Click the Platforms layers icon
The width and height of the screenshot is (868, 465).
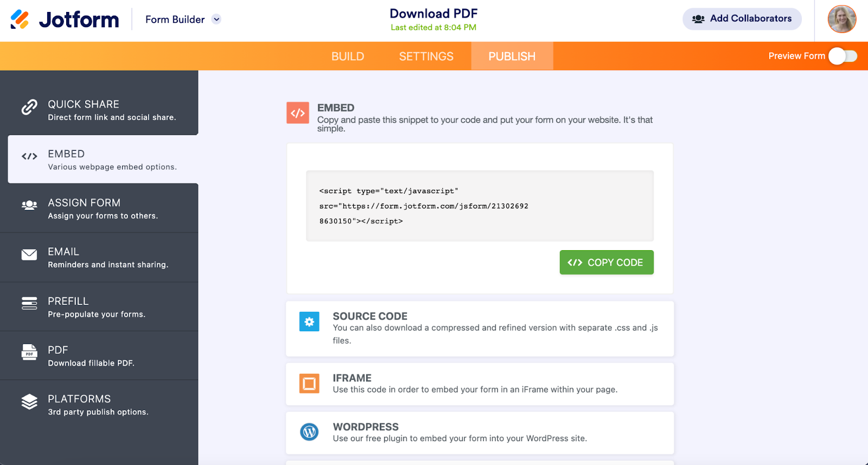29,402
